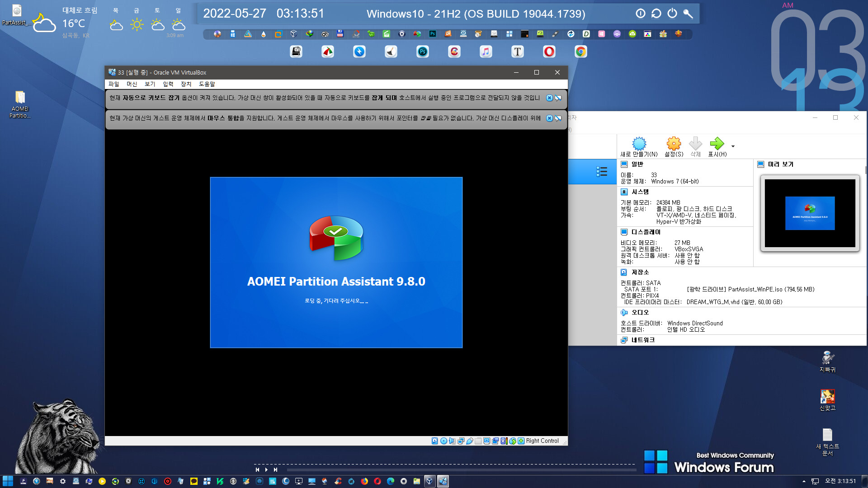This screenshot has height=488, width=868.
Task: Click the Show (표시) green arrow icon
Action: pos(717,144)
